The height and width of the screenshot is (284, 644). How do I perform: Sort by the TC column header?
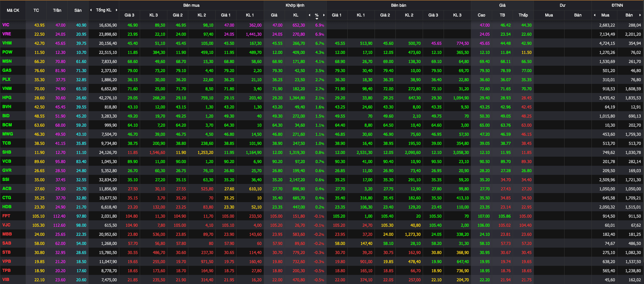tap(36, 10)
